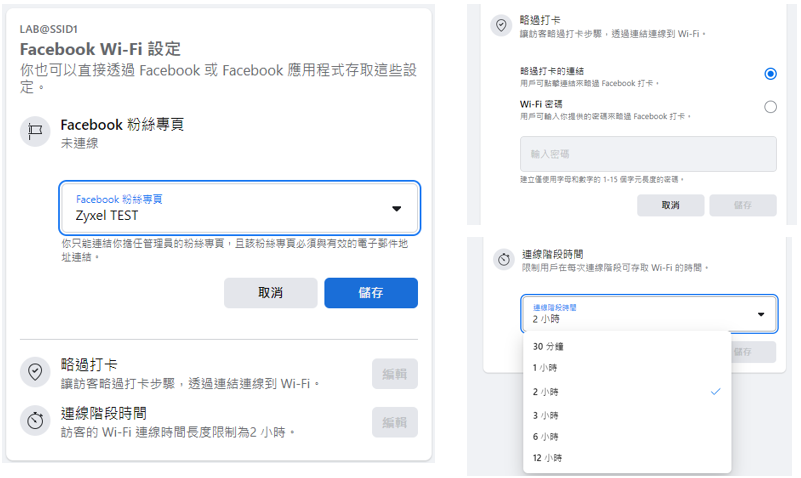The width and height of the screenshot is (801, 478).
Task: Click the Facebook 粉絲專頁 section title
Action: tap(122, 125)
